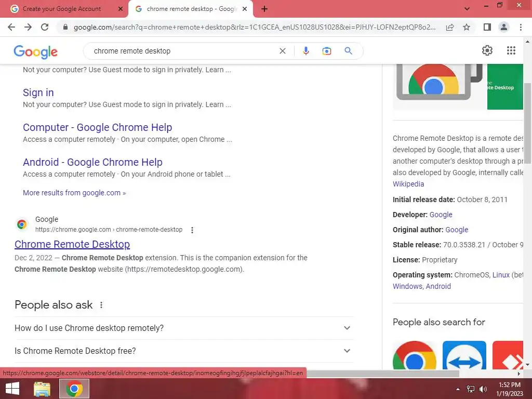Open Android - Google Chrome Help result
The width and height of the screenshot is (532, 399).
coord(92,162)
